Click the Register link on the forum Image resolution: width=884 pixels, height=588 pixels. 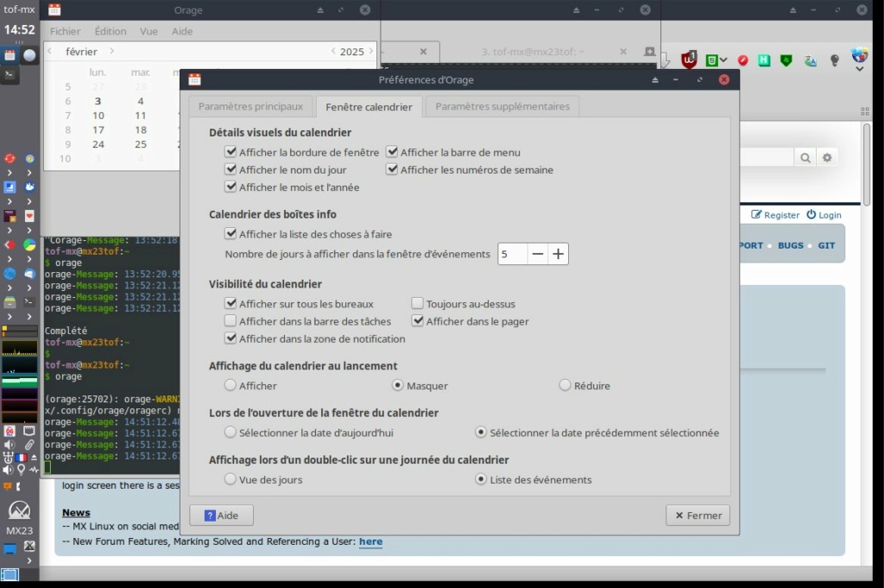[775, 215]
